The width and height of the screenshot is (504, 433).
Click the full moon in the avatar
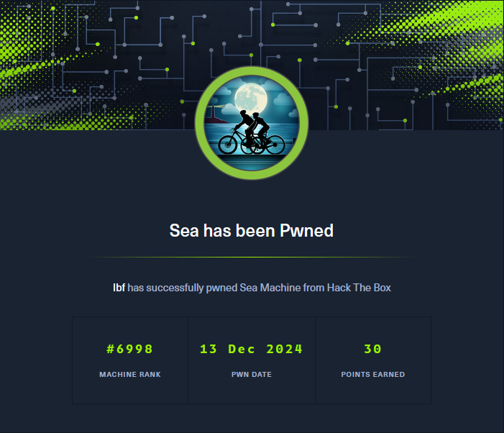[x=251, y=98]
